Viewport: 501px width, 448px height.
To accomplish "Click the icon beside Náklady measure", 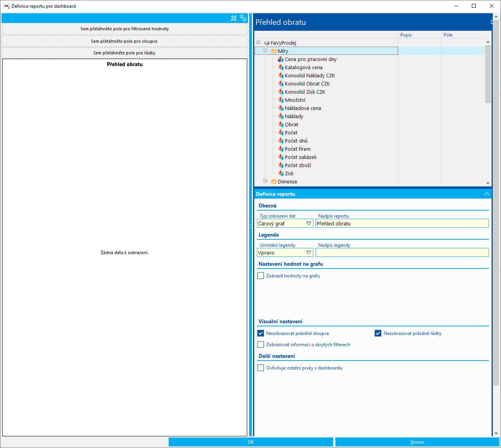I will [x=281, y=117].
